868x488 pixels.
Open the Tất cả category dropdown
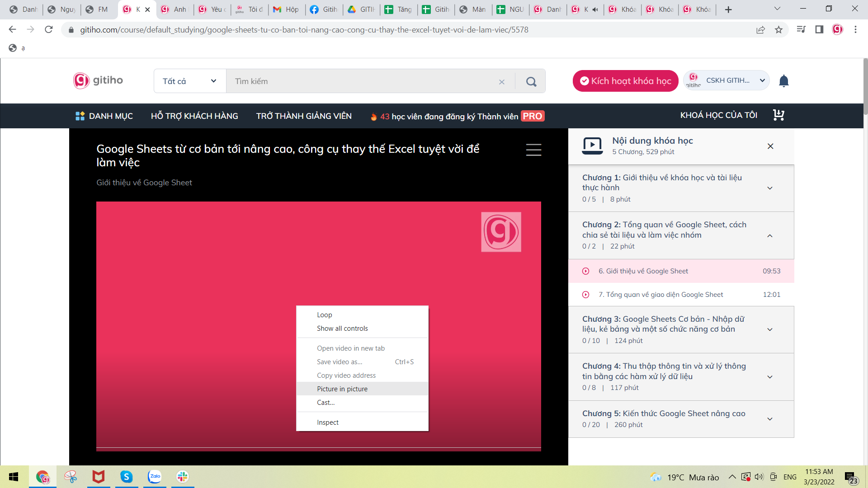pyautogui.click(x=189, y=81)
